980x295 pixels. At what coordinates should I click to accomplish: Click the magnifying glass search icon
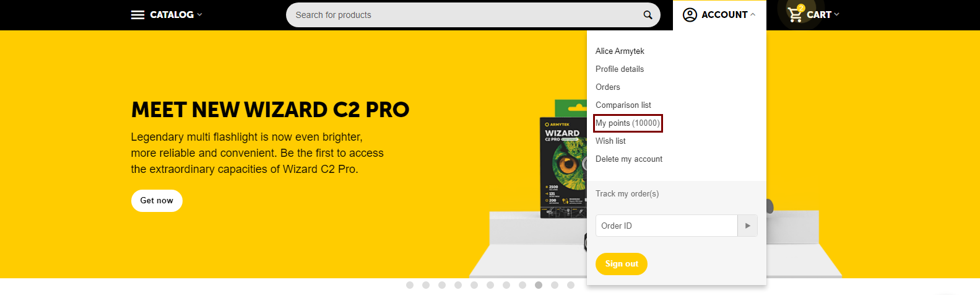(x=648, y=15)
